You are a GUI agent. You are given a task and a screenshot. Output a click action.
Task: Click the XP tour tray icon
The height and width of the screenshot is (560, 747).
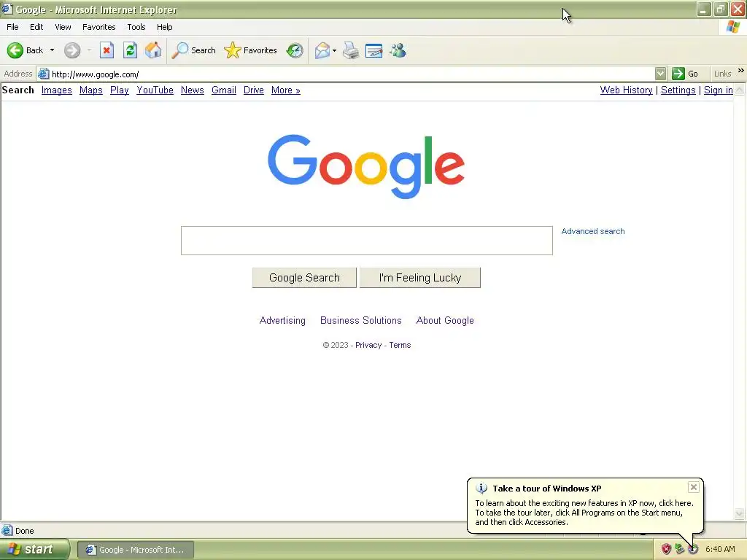pos(693,550)
